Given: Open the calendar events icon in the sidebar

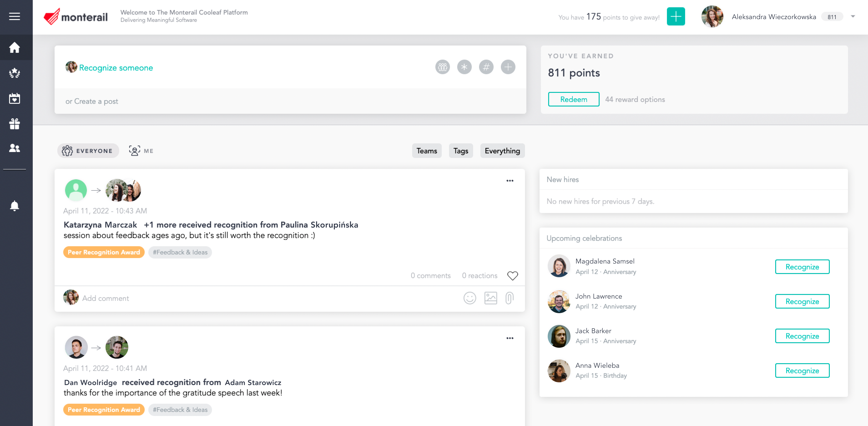Looking at the screenshot, I should point(15,98).
